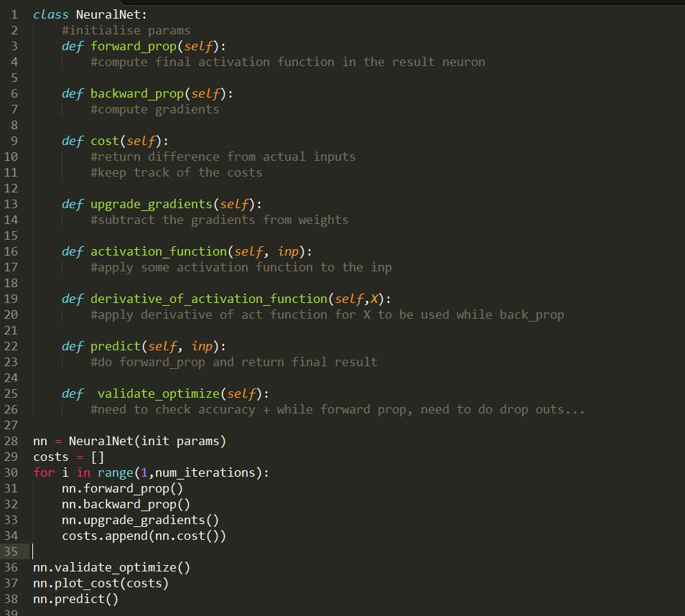Click the nn.backward_prop() call
The image size is (685, 616).
coord(126,504)
